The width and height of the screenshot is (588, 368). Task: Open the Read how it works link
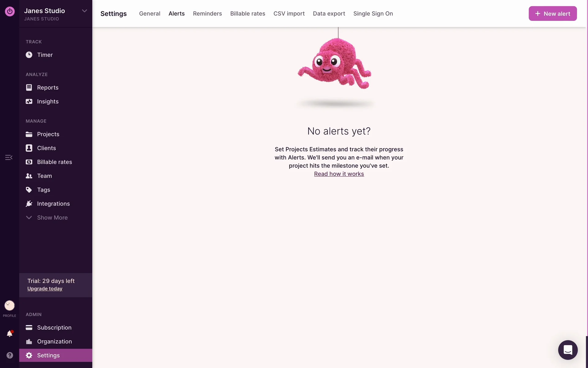339,174
